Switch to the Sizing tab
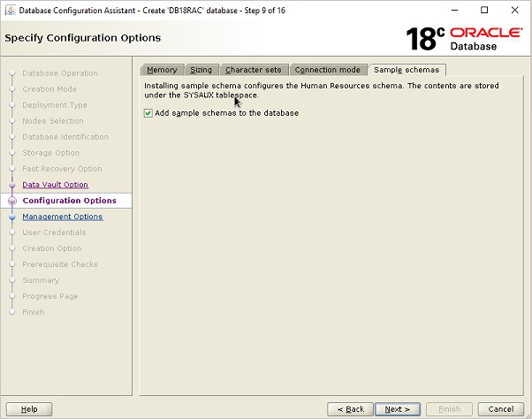 201,70
